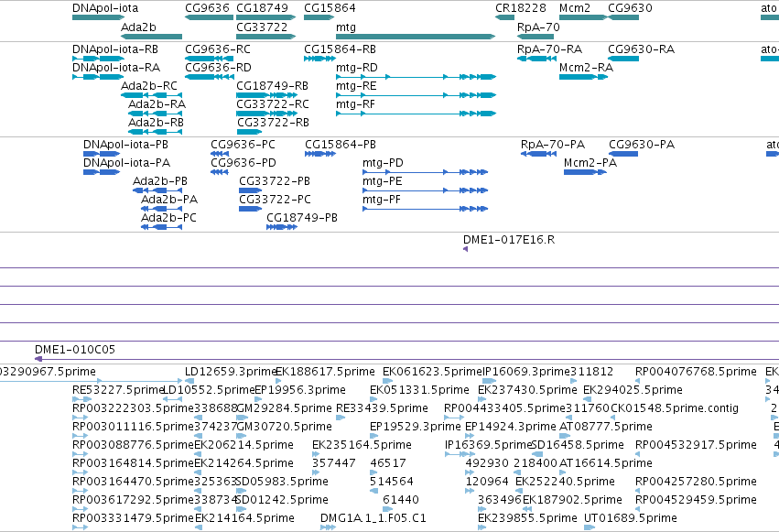This screenshot has height=532, width=779.
Task: Click EST SD05983.5prime
Action: pyautogui.click(x=242, y=491)
